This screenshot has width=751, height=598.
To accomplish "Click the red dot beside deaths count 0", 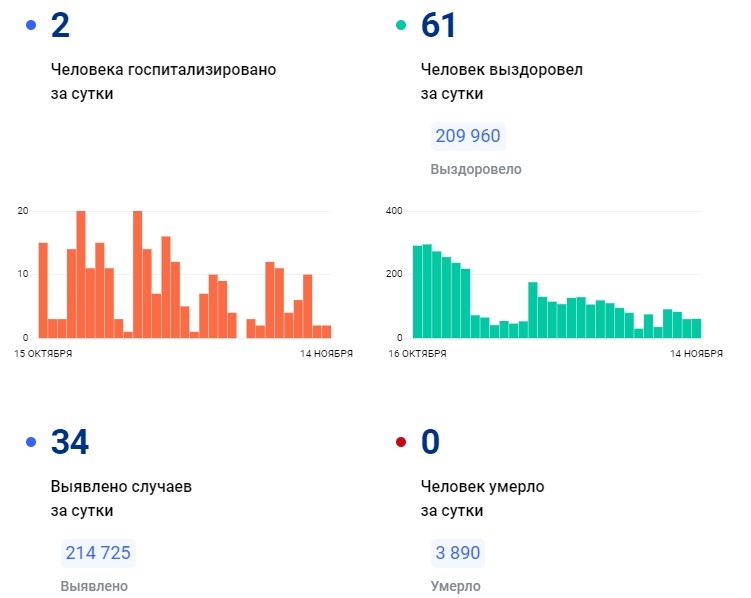I will point(401,442).
